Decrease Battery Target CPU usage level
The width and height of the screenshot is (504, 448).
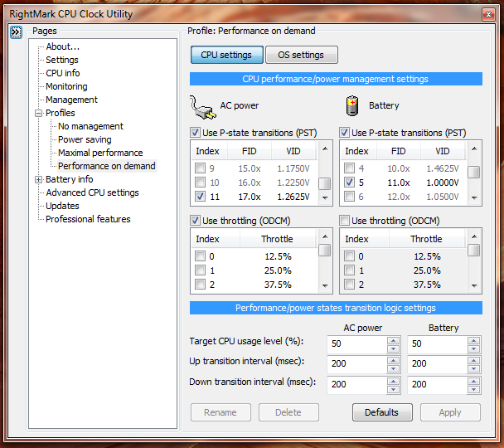coord(474,348)
